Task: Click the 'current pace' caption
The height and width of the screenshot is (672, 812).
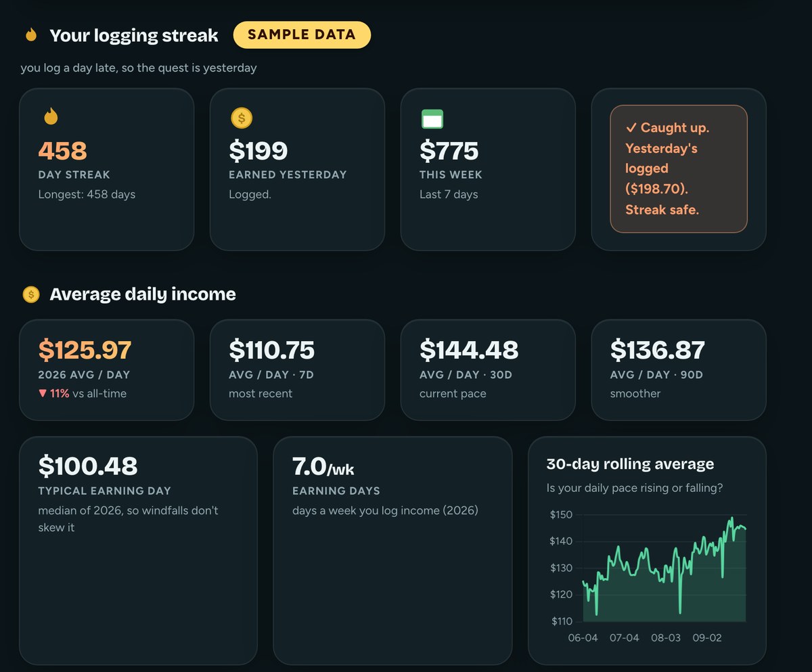Action: pos(453,394)
